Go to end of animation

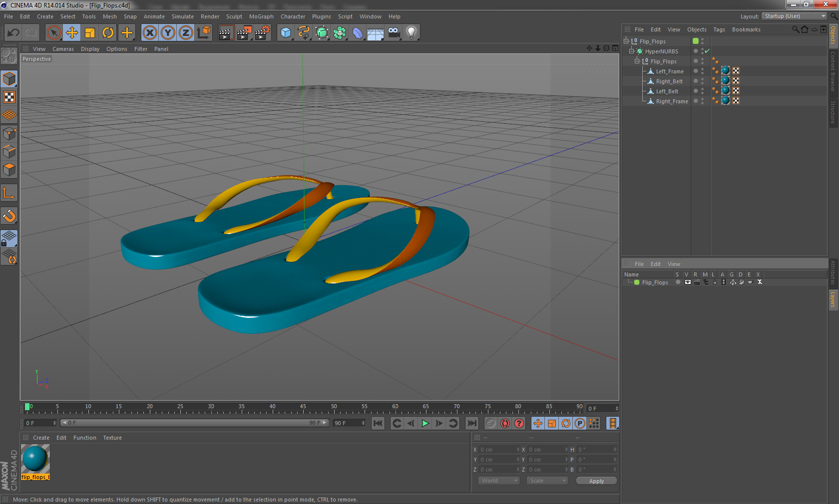click(x=472, y=423)
